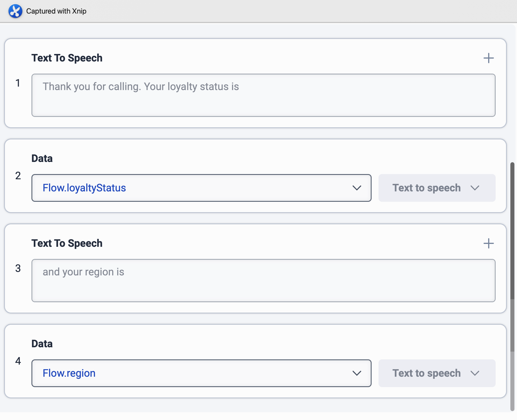Image resolution: width=517 pixels, height=420 pixels.
Task: Click the plus icon beside the "and your region is" prompt
Action: (488, 243)
